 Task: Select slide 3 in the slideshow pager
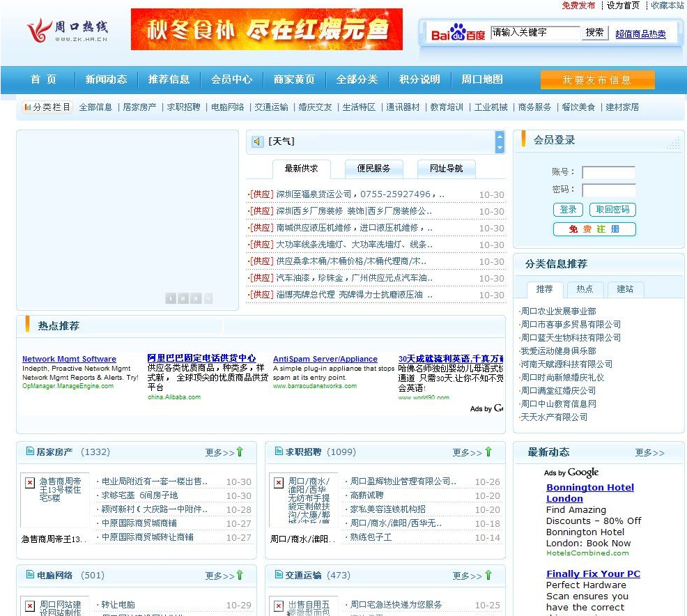pos(195,298)
